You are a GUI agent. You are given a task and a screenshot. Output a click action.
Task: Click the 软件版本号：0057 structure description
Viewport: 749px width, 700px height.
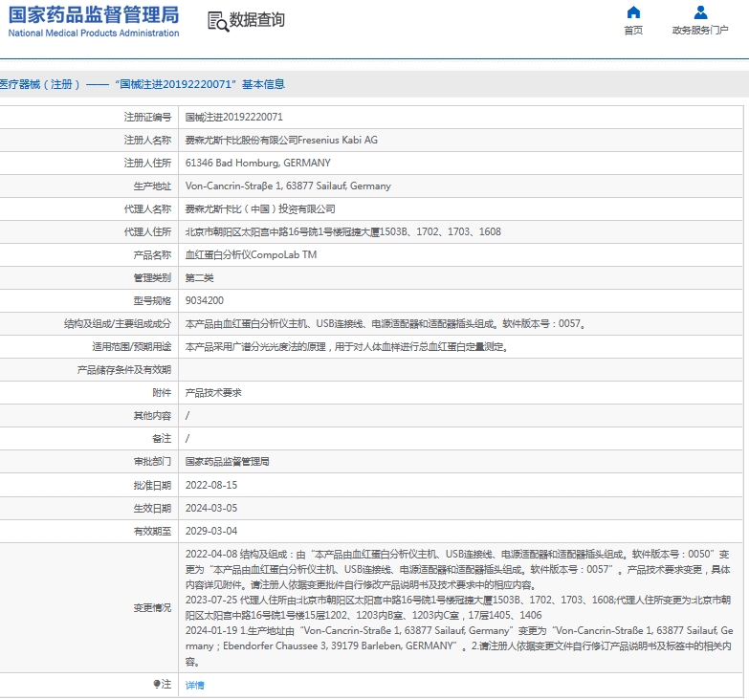tap(386, 324)
